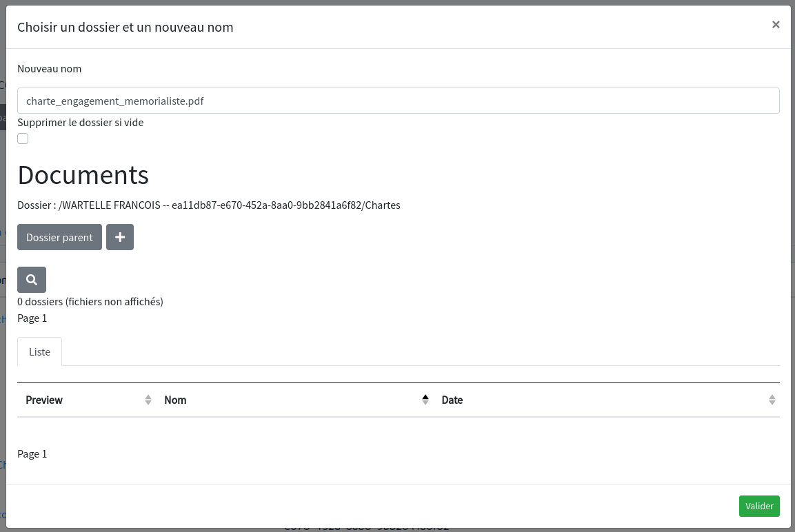Sort the table by the Nom header
Screen dimensions: 795x532
[176, 400]
